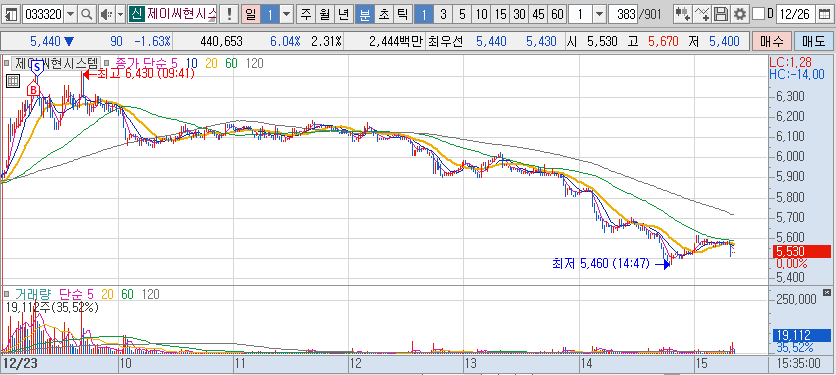The height and width of the screenshot is (375, 836).
Task: Choose the 3 minute interval button
Action: coord(443,14)
